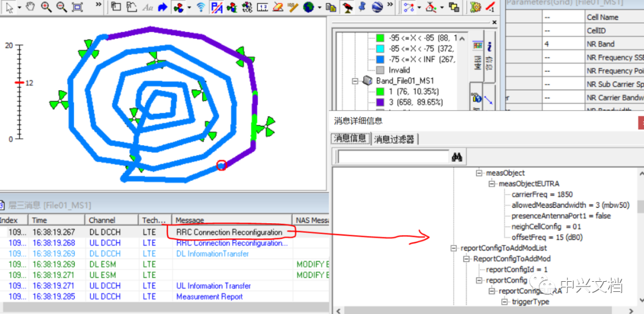Select the zoom in magnifier
The width and height of the screenshot is (644, 314).
click(46, 7)
